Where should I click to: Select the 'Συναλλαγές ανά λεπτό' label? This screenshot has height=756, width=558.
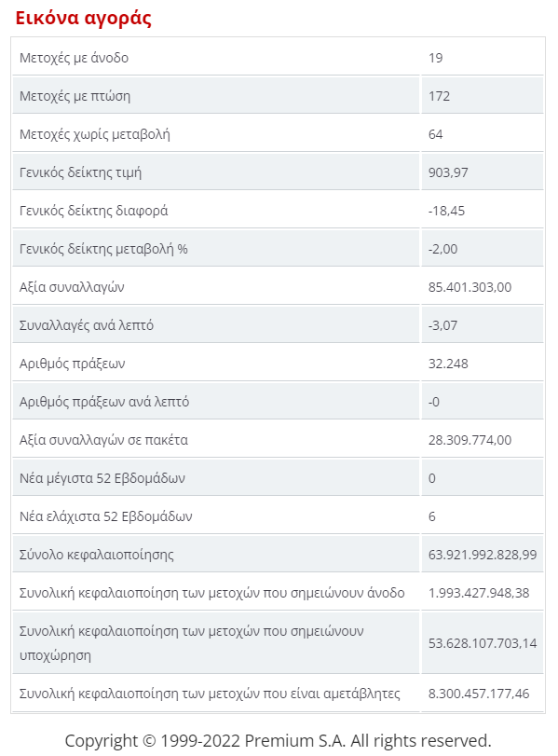(87, 325)
